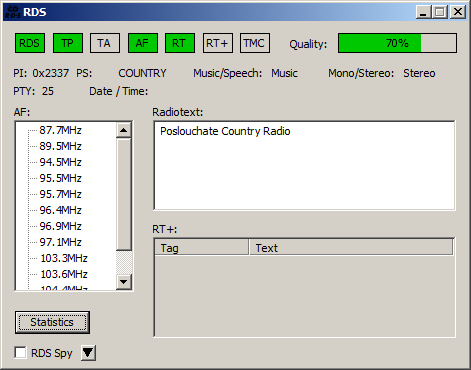471x370 pixels.
Task: Click the AF list scroll-down arrow
Action: point(124,282)
